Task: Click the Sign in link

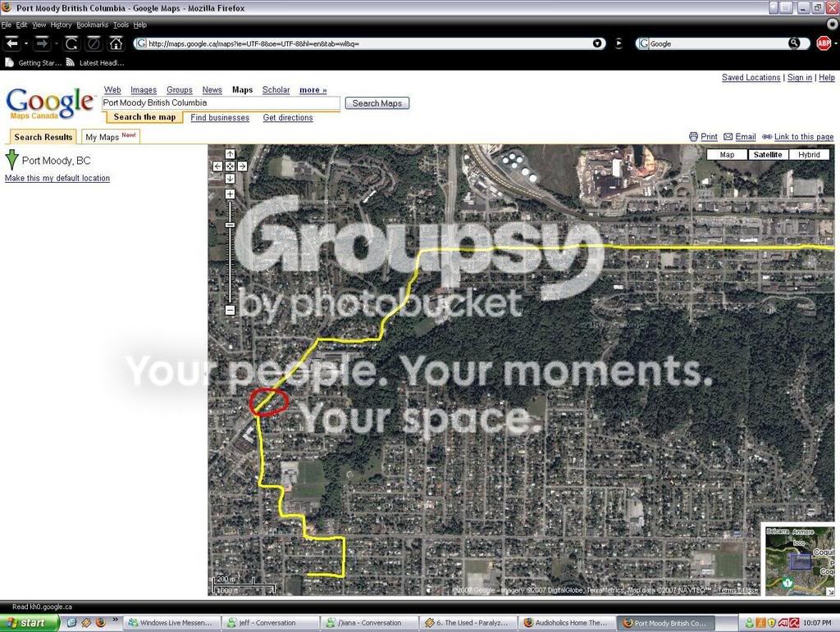Action: (x=799, y=78)
